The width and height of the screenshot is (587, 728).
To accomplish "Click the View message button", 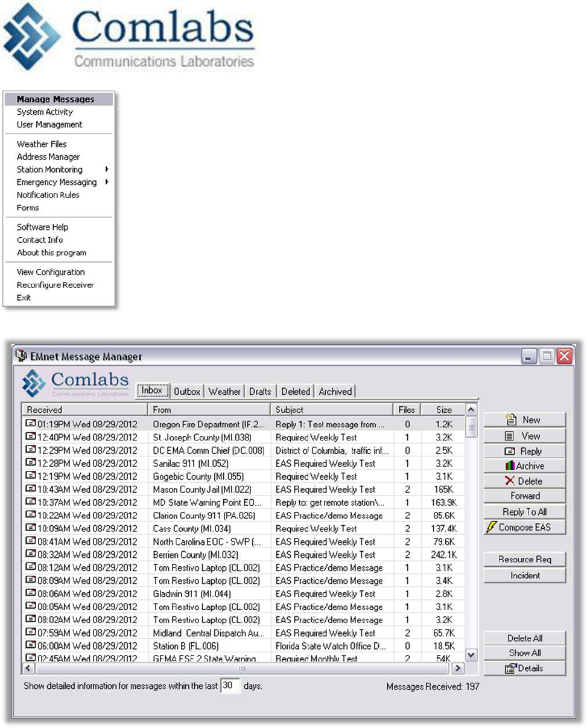I will click(524, 435).
